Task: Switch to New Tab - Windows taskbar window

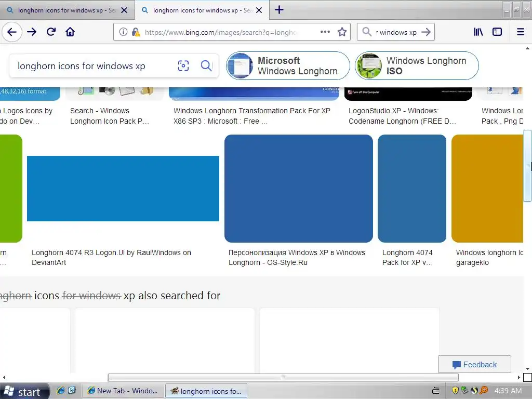Action: point(122,391)
